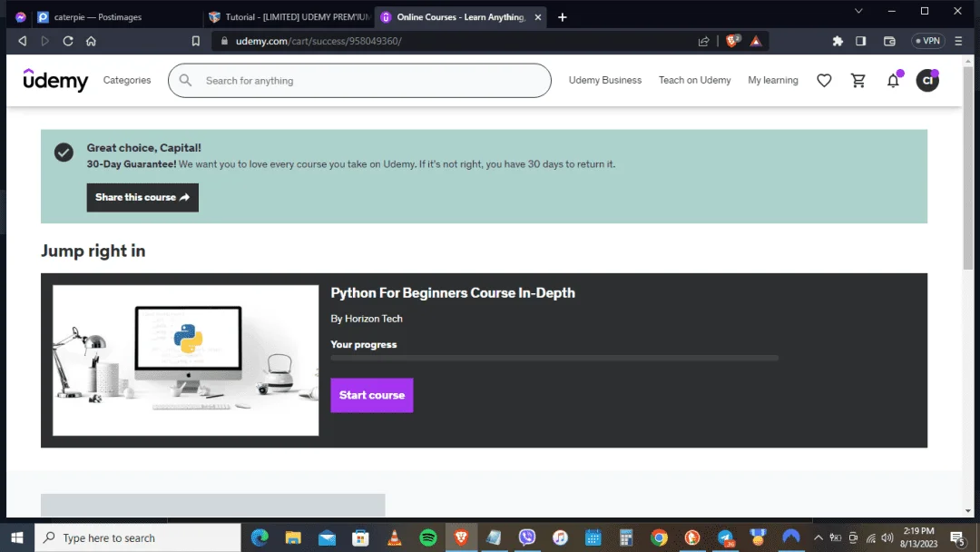This screenshot has height=552, width=980.
Task: Open the volume speaker tray icon
Action: coord(887,537)
